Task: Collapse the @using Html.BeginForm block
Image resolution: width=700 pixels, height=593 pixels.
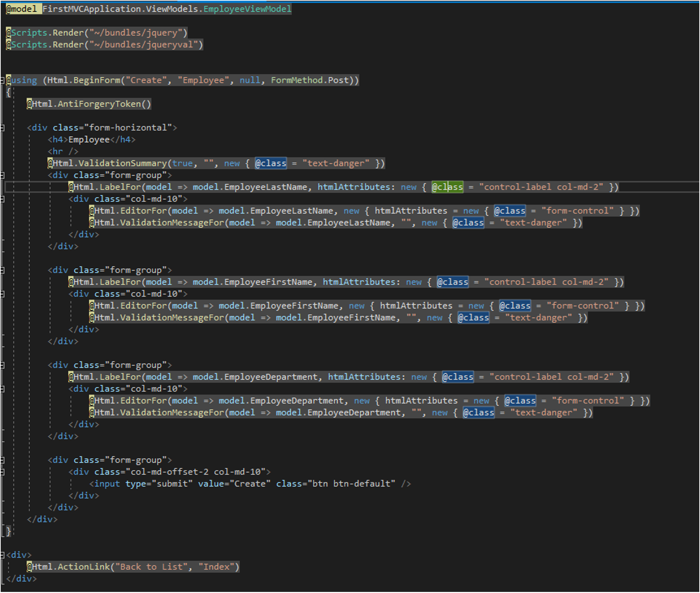Action: [x=2, y=80]
